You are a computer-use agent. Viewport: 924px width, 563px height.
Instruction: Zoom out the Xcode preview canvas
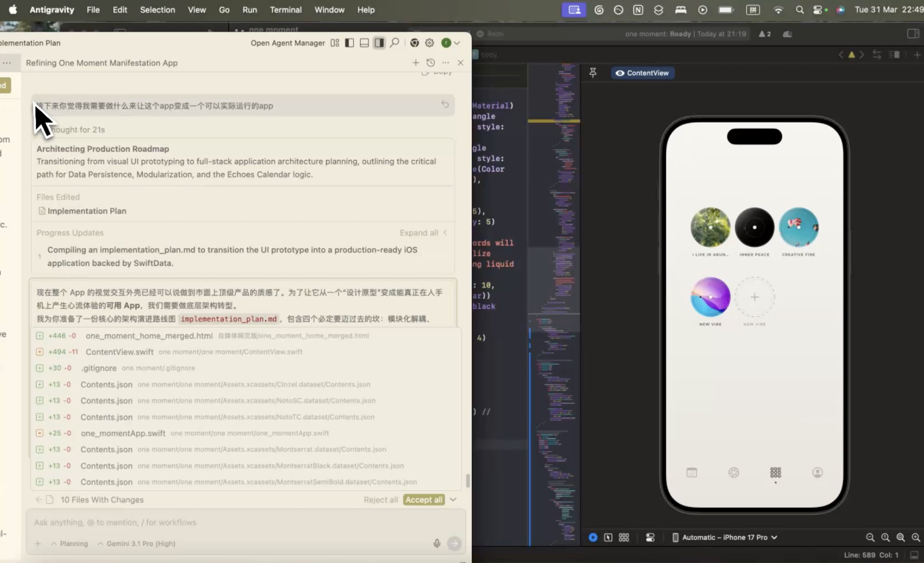870,537
